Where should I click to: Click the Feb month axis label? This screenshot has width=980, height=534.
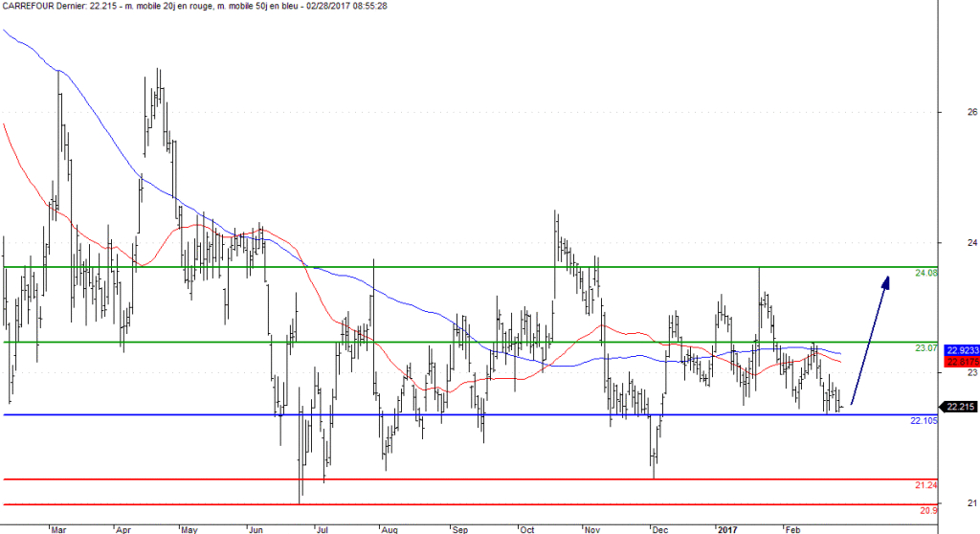[792, 529]
